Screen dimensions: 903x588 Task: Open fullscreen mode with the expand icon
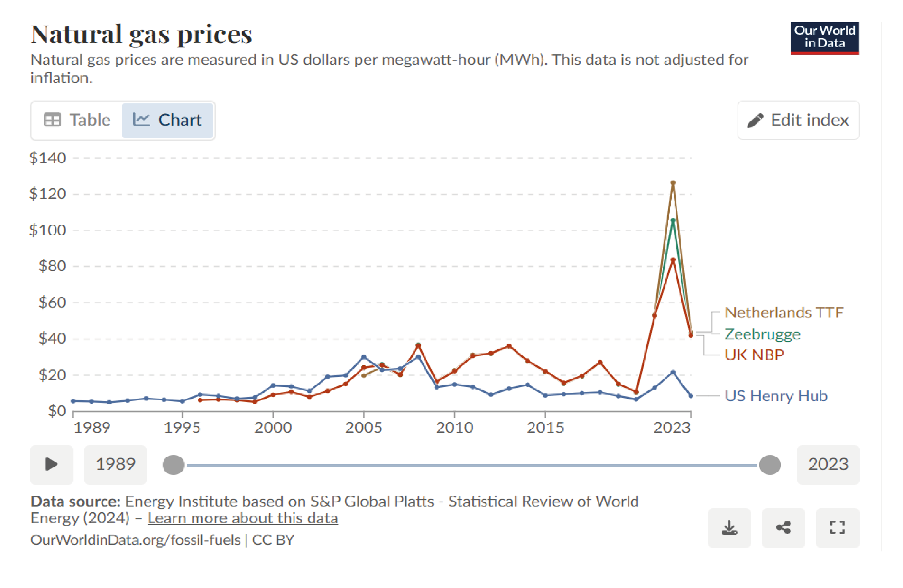tap(837, 528)
